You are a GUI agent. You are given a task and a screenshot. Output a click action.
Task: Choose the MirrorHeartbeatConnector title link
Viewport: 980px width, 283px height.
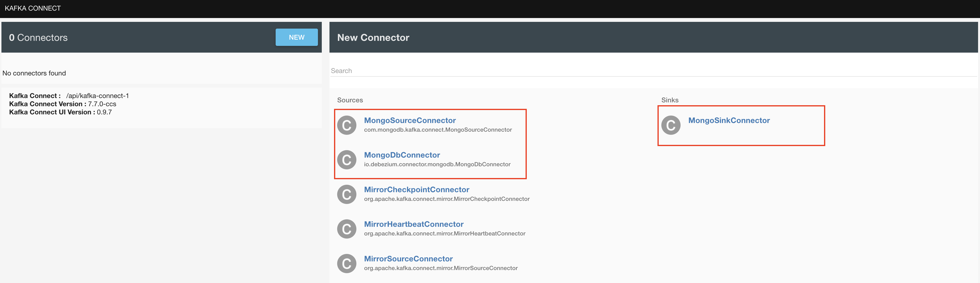tap(414, 224)
